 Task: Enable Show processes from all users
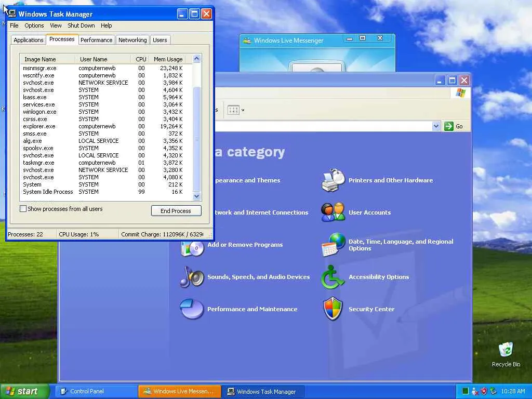click(x=23, y=209)
